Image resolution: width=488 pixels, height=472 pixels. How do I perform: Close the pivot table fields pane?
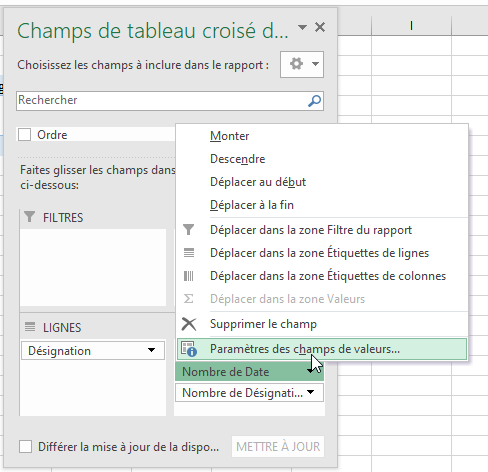(x=320, y=27)
